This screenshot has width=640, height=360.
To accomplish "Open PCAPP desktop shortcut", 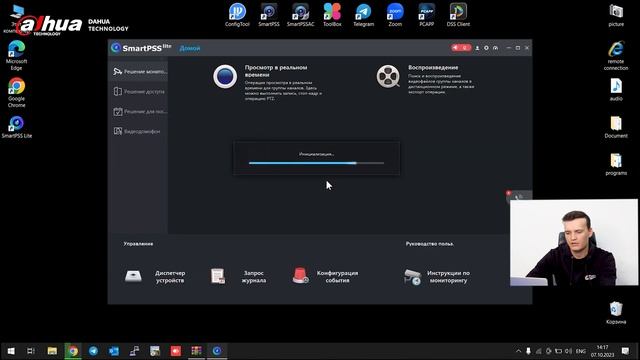I will pos(427,15).
